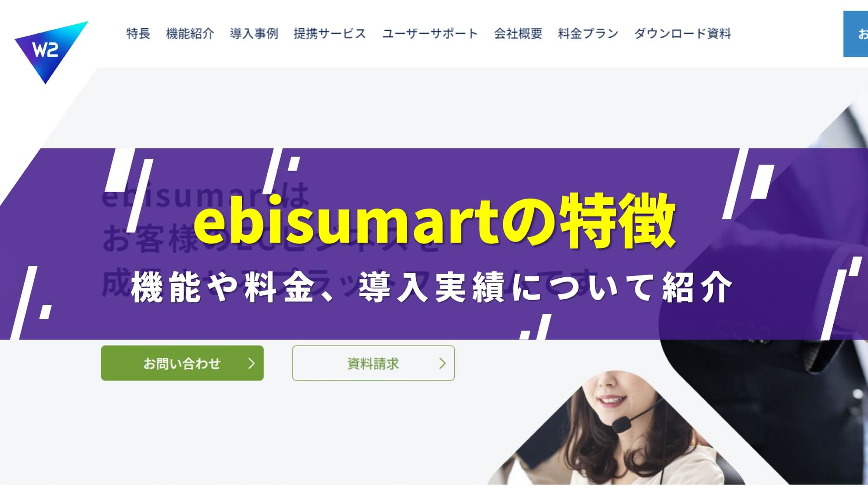Go to 導入事例 page

coord(254,34)
